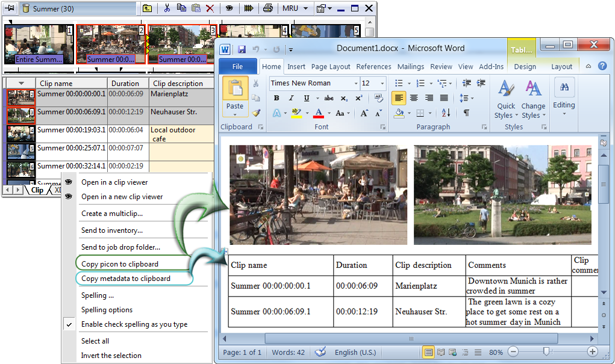Viewport: 615px width, 364px height.
Task: Toggle Align Text Left
Action: pyautogui.click(x=399, y=98)
